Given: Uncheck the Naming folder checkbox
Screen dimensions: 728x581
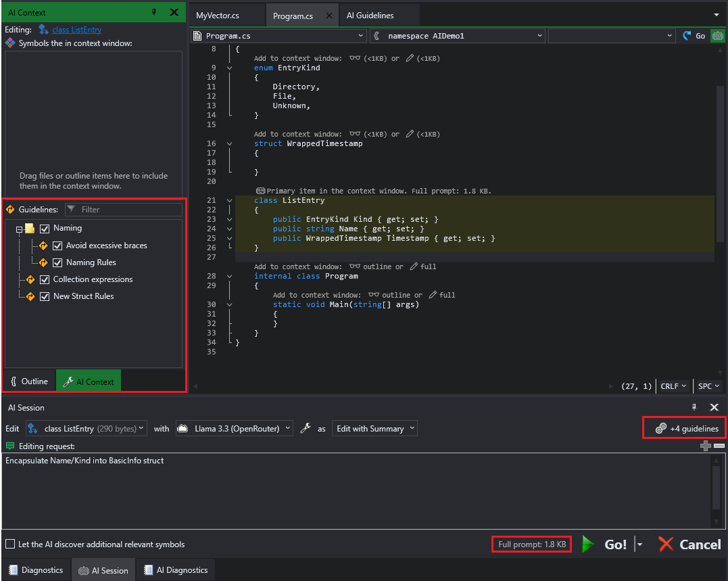Looking at the screenshot, I should point(45,229).
